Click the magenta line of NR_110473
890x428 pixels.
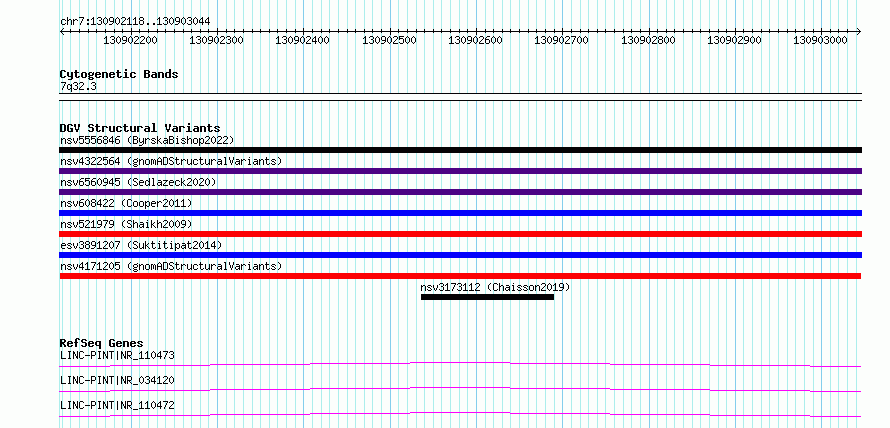coord(460,364)
